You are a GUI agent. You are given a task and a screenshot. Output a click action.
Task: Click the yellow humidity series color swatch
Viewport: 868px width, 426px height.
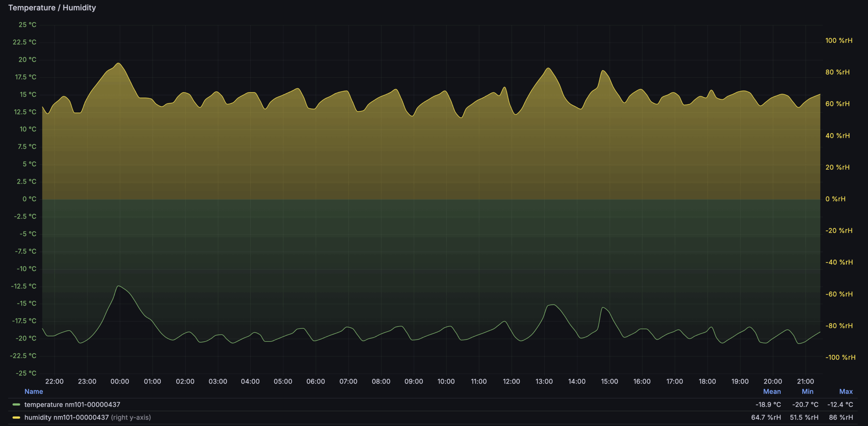[16, 418]
